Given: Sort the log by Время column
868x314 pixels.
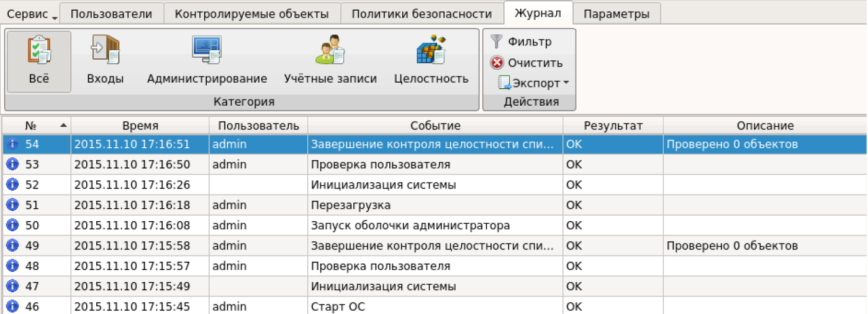Looking at the screenshot, I should 140,125.
